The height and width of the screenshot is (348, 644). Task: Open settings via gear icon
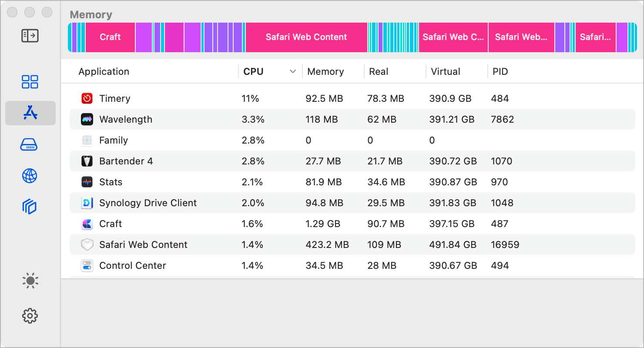coord(30,315)
